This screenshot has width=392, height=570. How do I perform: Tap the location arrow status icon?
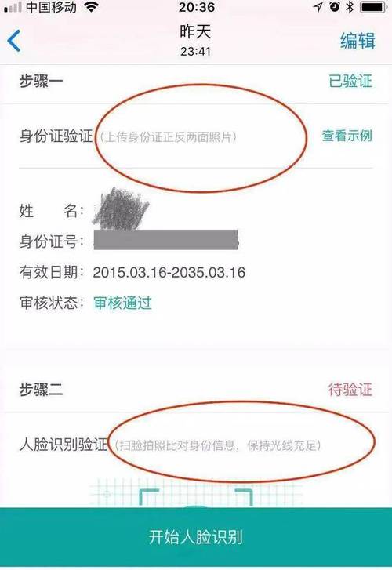[x=318, y=7]
